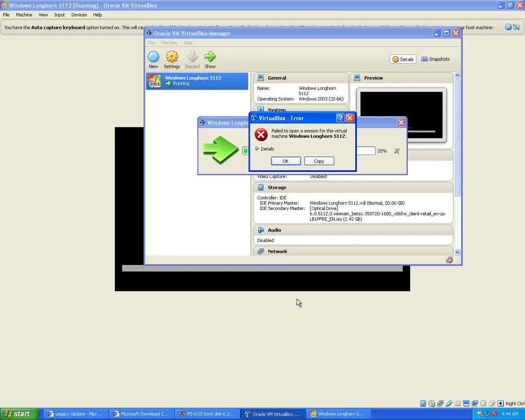
Task: Click the USB devices status icon
Action: (x=449, y=404)
